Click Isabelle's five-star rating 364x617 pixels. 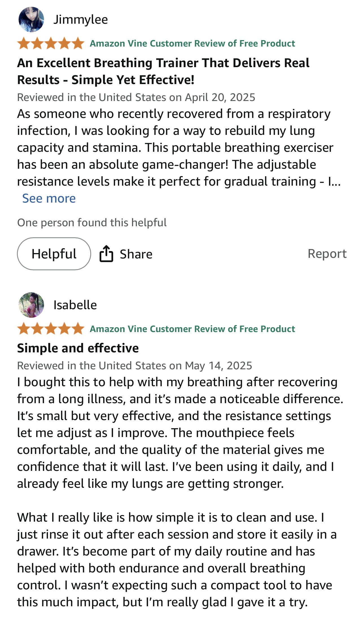pyautogui.click(x=51, y=329)
